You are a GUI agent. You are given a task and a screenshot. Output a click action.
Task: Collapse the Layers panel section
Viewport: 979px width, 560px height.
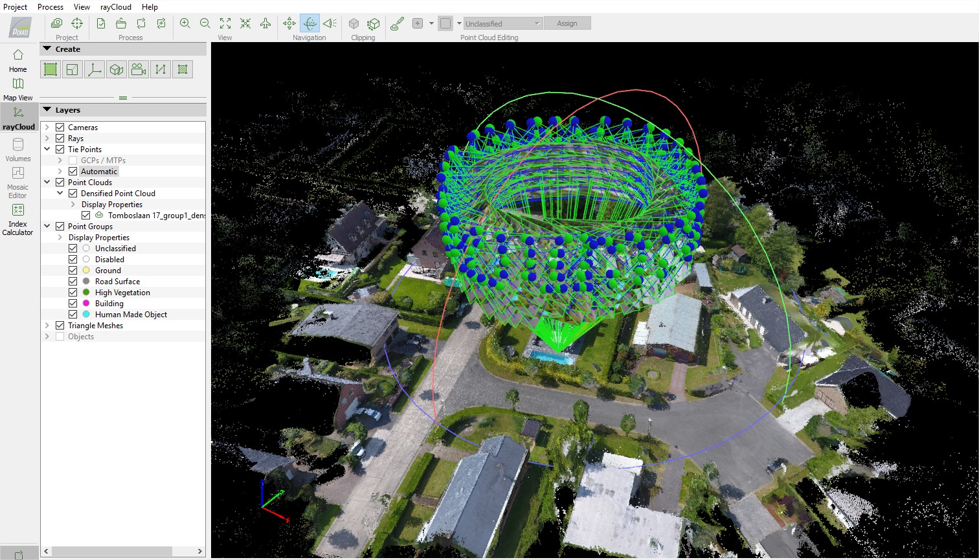tap(47, 110)
